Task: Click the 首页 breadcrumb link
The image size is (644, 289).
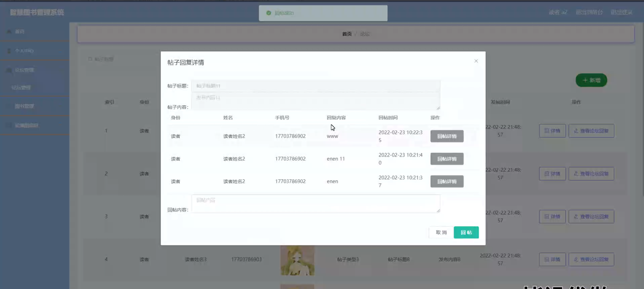Action: click(x=347, y=34)
